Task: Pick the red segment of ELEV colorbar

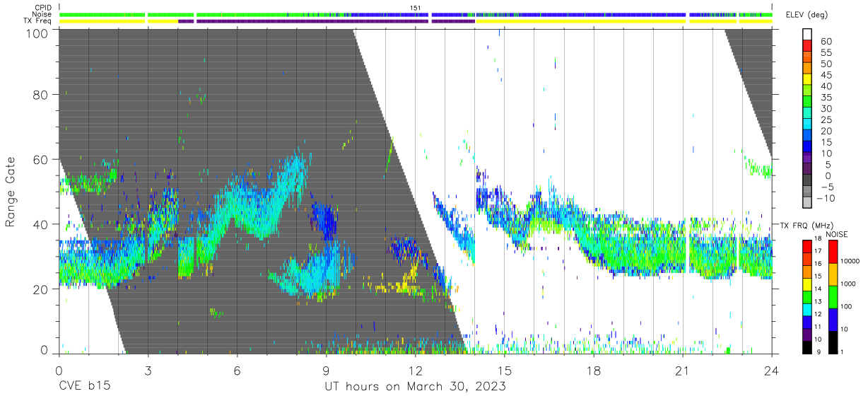Action: [x=808, y=47]
